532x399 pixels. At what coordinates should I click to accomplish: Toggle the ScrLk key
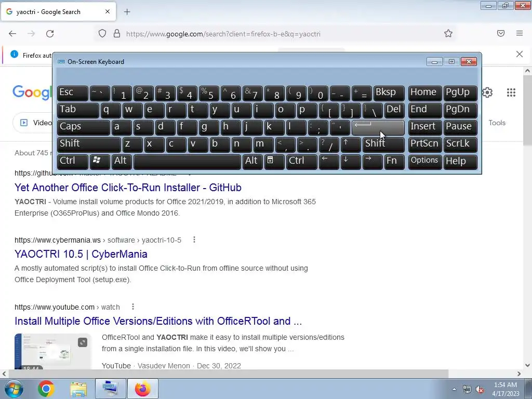click(x=460, y=144)
